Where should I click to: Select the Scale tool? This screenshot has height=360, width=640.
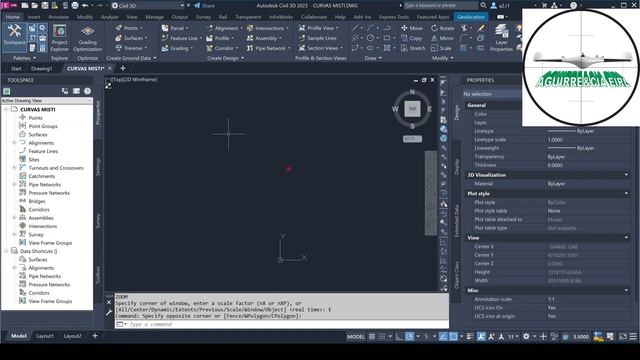tap(441, 48)
